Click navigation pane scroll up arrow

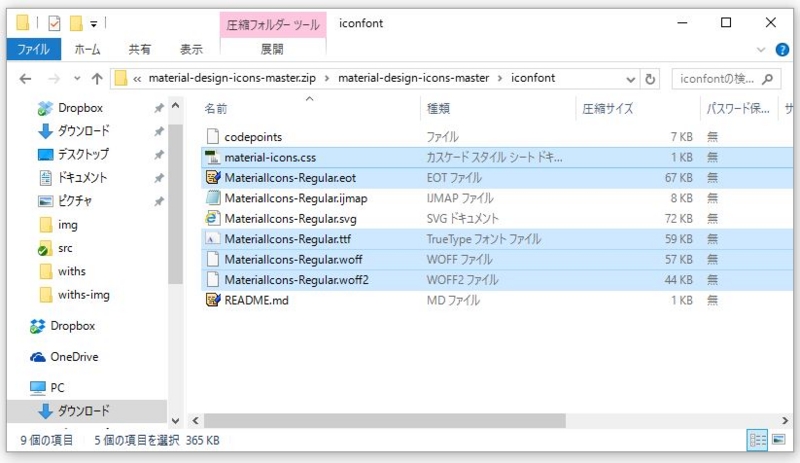coord(176,106)
